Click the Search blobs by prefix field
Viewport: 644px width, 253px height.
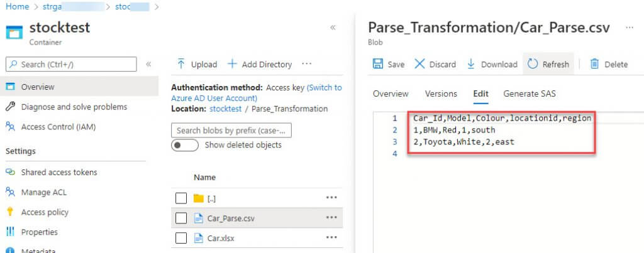[x=231, y=131]
